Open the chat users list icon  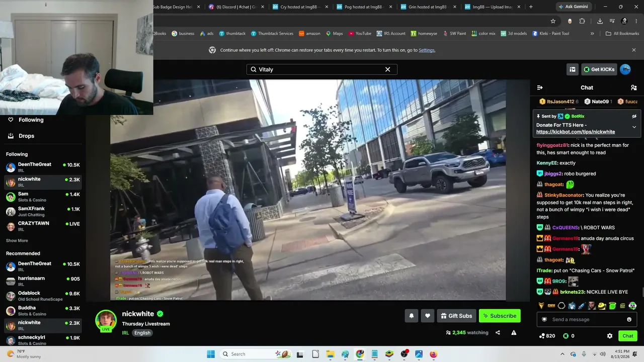point(634,87)
